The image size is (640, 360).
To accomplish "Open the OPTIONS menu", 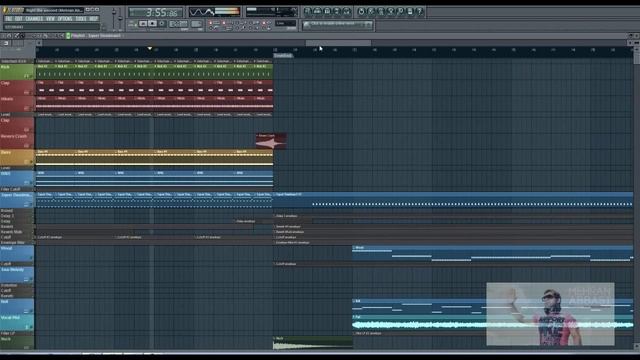I will (x=64, y=19).
